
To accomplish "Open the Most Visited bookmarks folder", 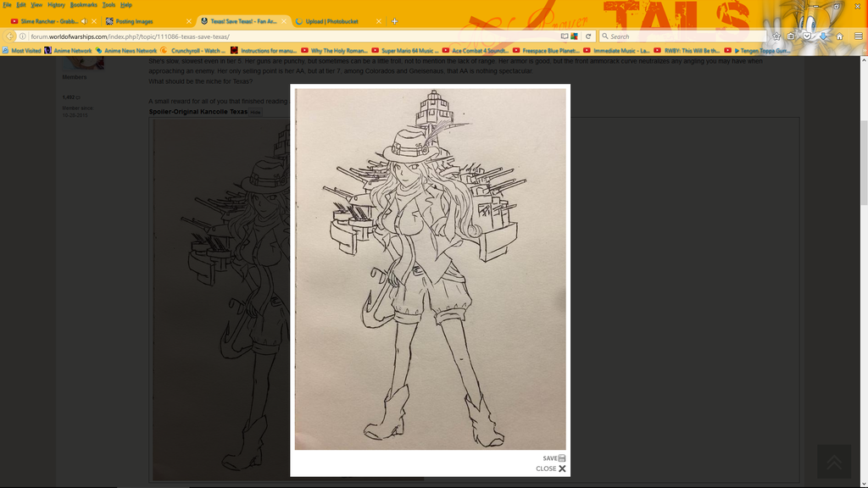I will [21, 51].
